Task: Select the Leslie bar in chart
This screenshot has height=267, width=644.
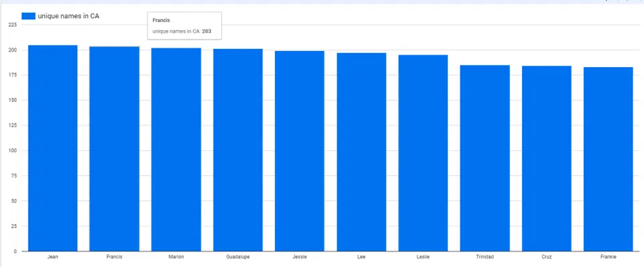Action: click(423, 153)
